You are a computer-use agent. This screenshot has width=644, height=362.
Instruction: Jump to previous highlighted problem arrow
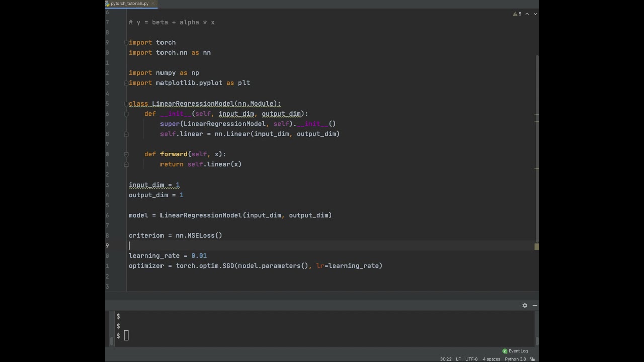527,14
